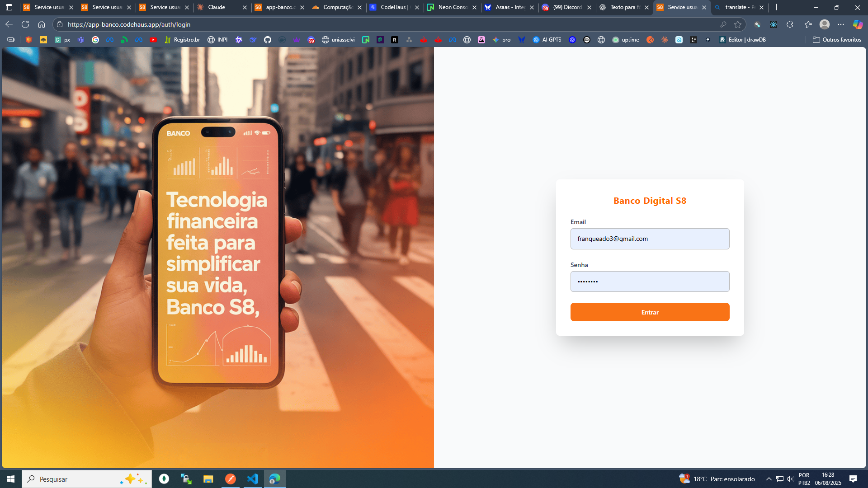This screenshot has width=868, height=488.
Task: Open the Microsoft Teams bookmark
Action: [x=81, y=40]
